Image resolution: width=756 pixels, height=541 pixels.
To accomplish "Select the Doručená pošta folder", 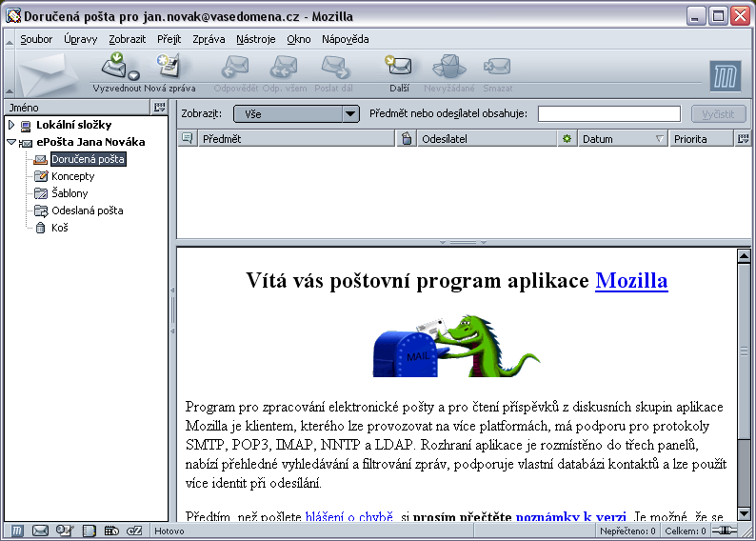I will (x=88, y=159).
